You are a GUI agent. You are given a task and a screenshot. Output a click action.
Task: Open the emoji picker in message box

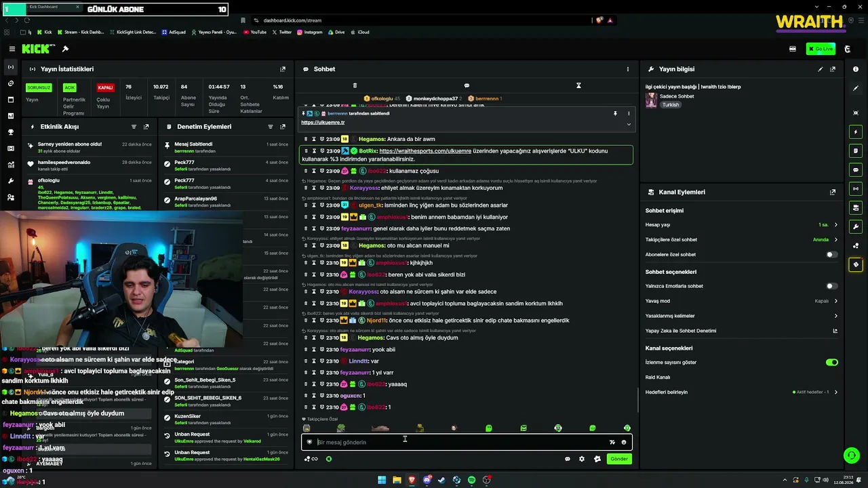pos(624,443)
